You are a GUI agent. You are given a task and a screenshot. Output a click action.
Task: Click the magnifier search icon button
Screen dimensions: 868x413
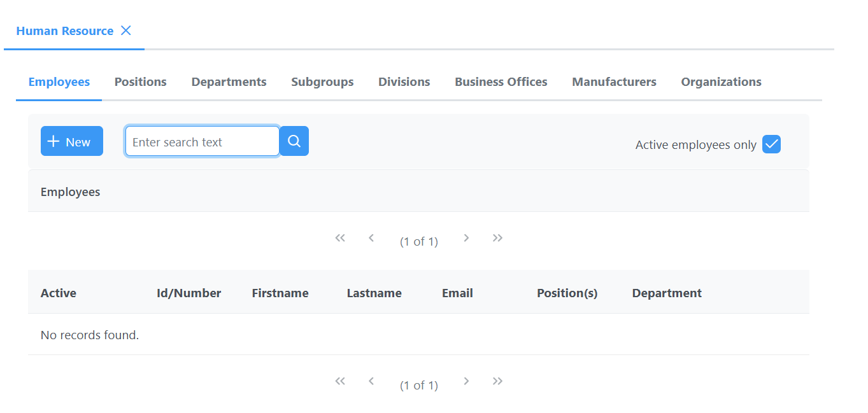click(294, 141)
